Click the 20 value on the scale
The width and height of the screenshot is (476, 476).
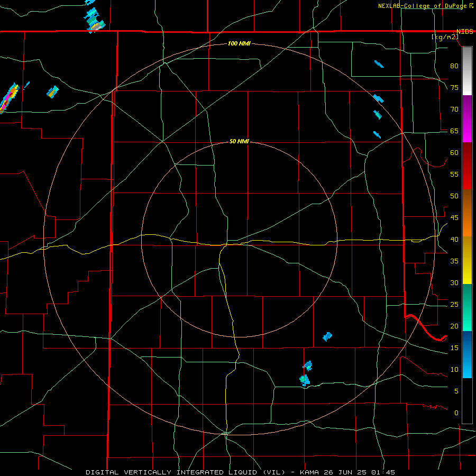click(454, 326)
